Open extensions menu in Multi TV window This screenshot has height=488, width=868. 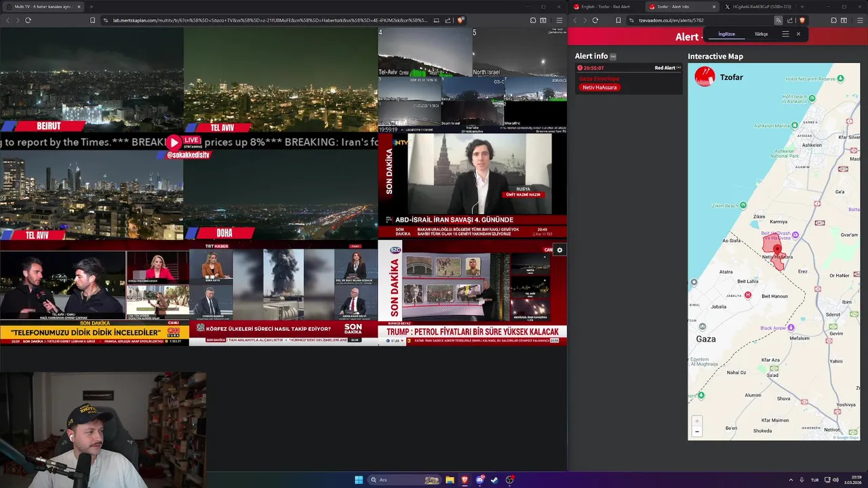533,20
